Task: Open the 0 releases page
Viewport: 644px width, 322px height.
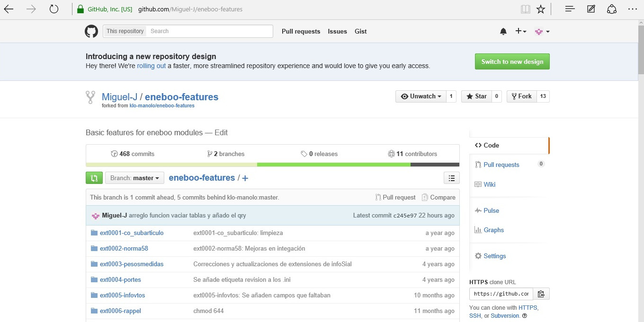Action: (x=319, y=154)
